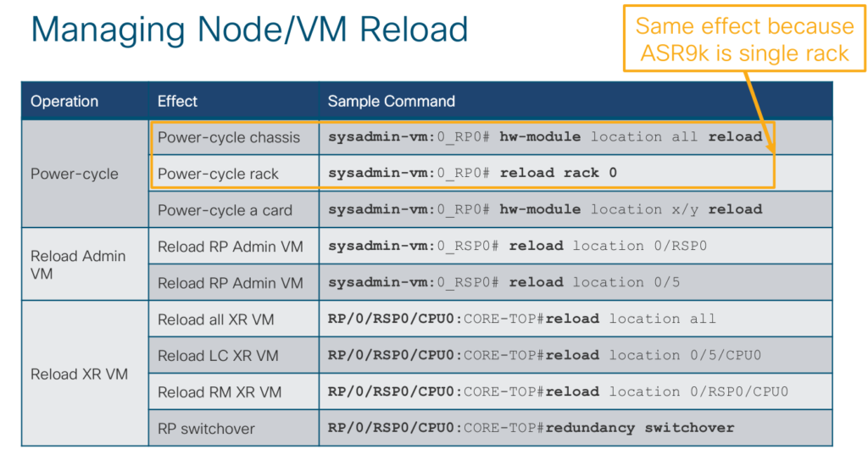Click the 'Power-cycle' operation cell
868x455 pixels.
75,174
